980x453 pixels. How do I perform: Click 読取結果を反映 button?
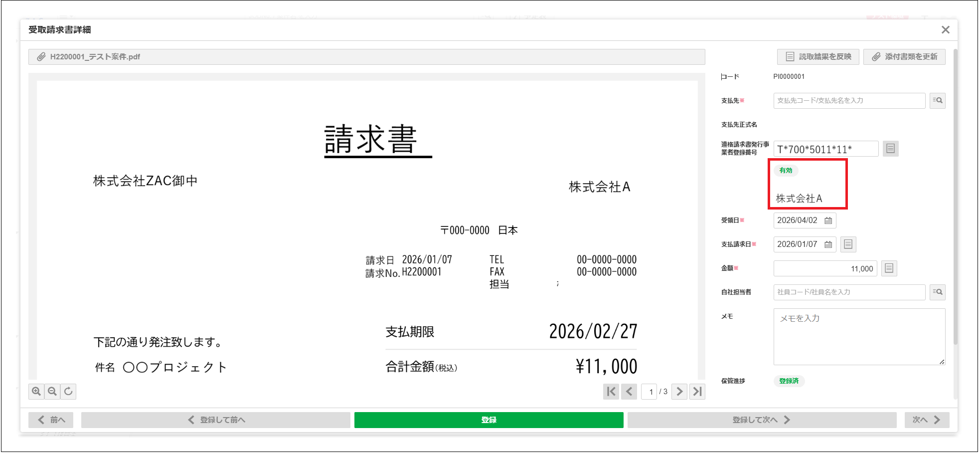point(818,57)
